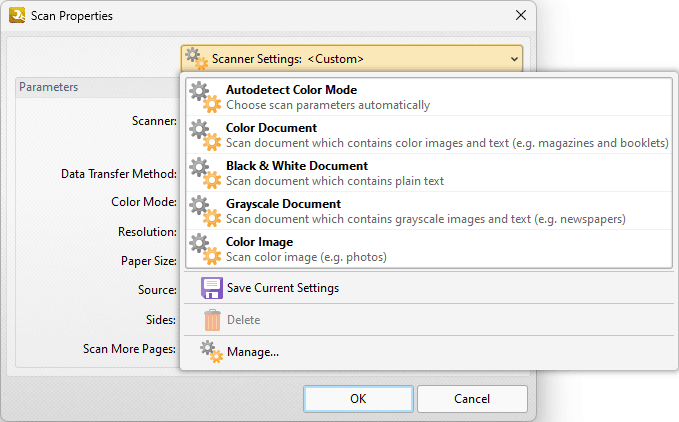Click the gear icon next to Manage...
Viewport: 679px width, 422px height.
211,351
